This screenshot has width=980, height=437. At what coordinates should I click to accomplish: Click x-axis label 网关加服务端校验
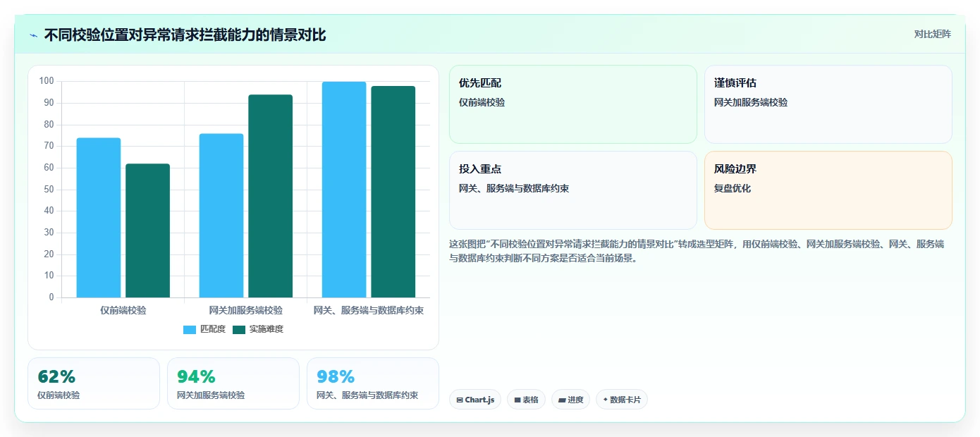pos(246,310)
